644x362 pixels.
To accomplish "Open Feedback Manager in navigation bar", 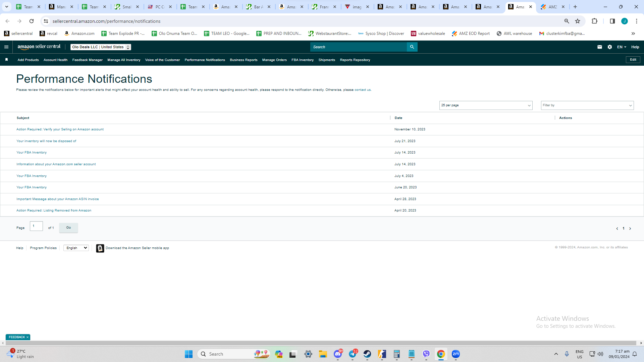I will [x=88, y=60].
